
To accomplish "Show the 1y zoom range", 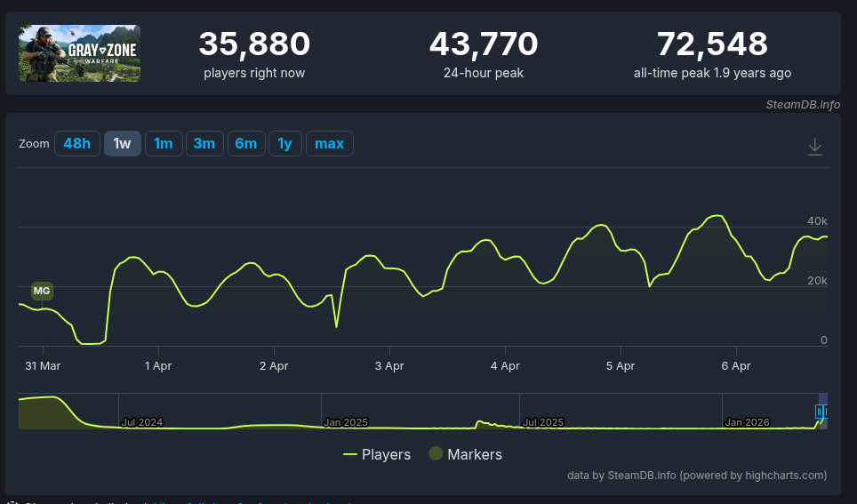I will (284, 144).
